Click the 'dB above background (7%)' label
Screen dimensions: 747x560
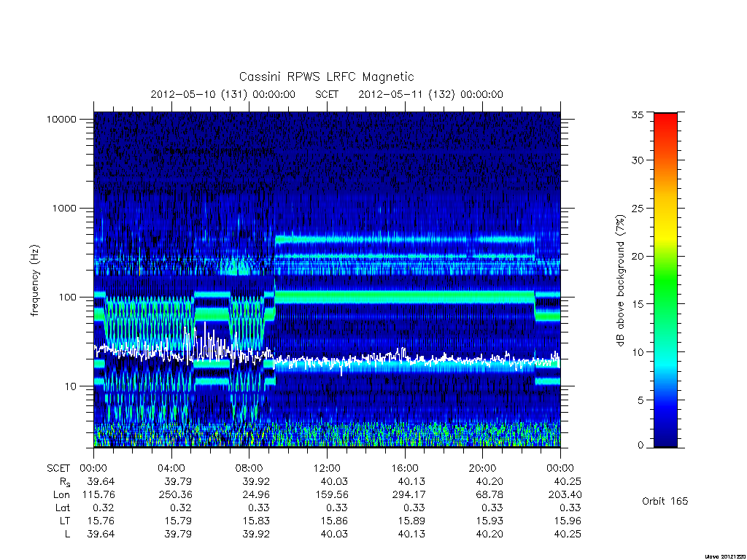point(620,280)
